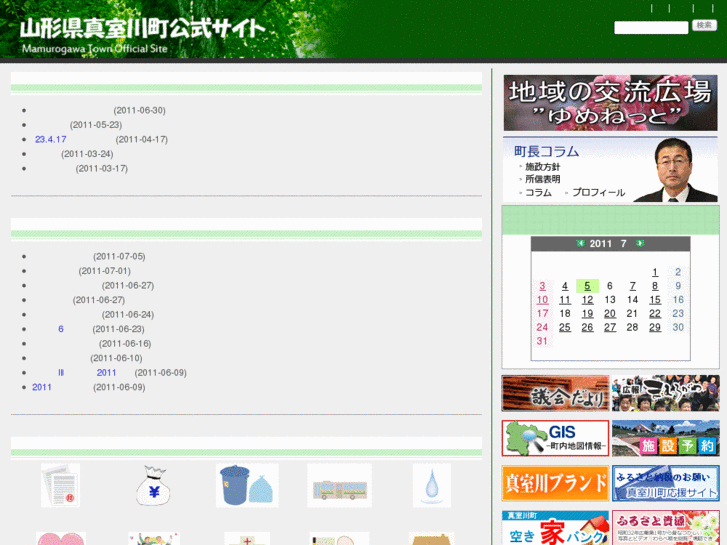727x545 pixels.
Task: Click the Mamurogawa Town Official Site logo
Action: pos(142,35)
